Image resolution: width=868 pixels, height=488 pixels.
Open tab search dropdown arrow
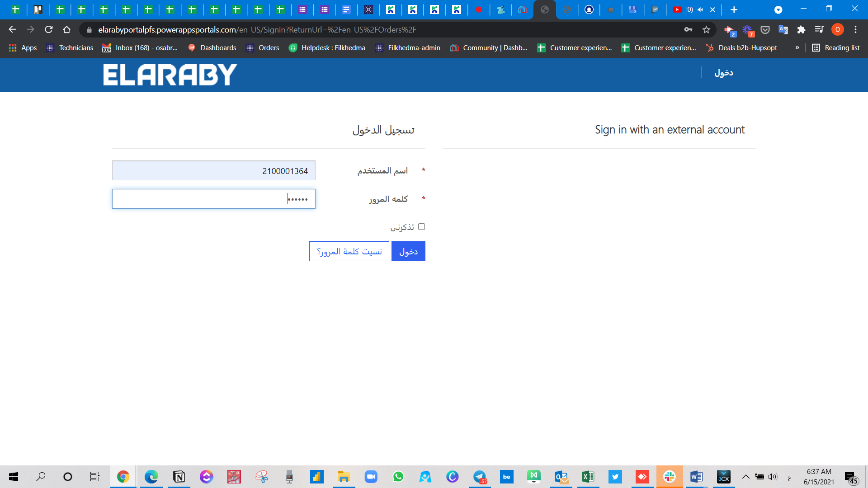pyautogui.click(x=778, y=9)
